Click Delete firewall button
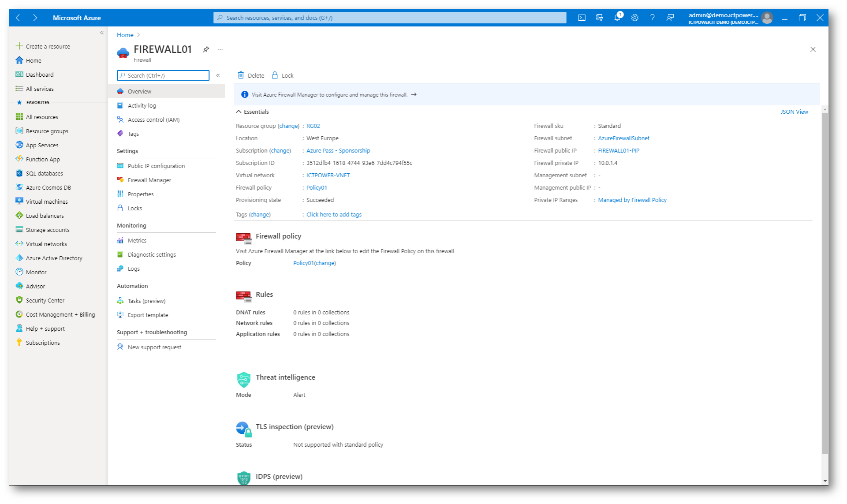Image resolution: width=847 pixels, height=504 pixels. click(x=251, y=75)
